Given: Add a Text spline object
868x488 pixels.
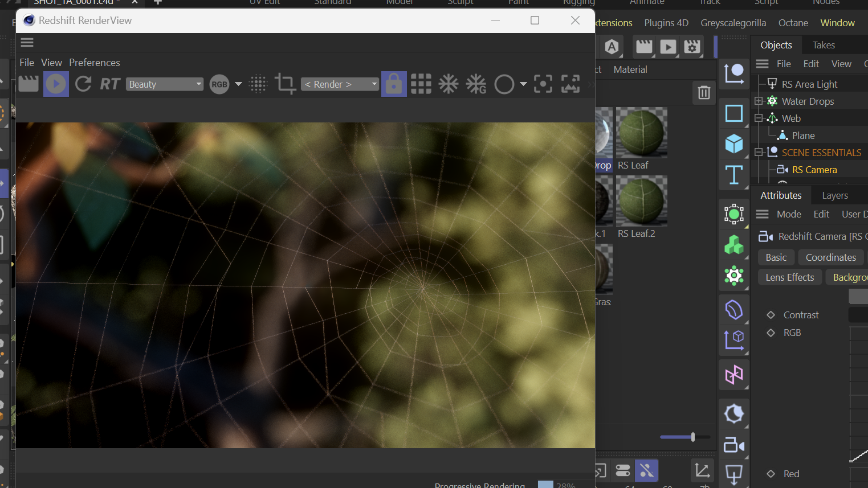Looking at the screenshot, I should point(734,175).
